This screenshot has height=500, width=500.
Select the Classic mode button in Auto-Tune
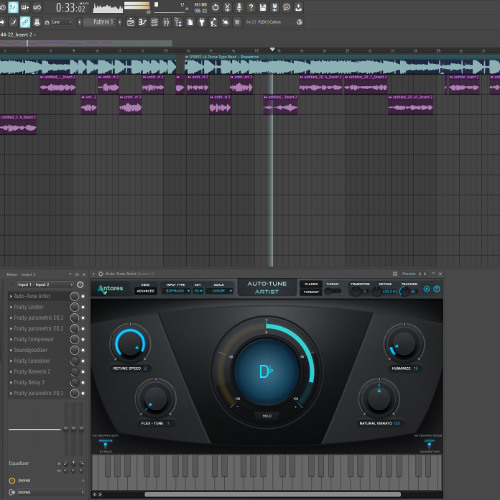(311, 284)
